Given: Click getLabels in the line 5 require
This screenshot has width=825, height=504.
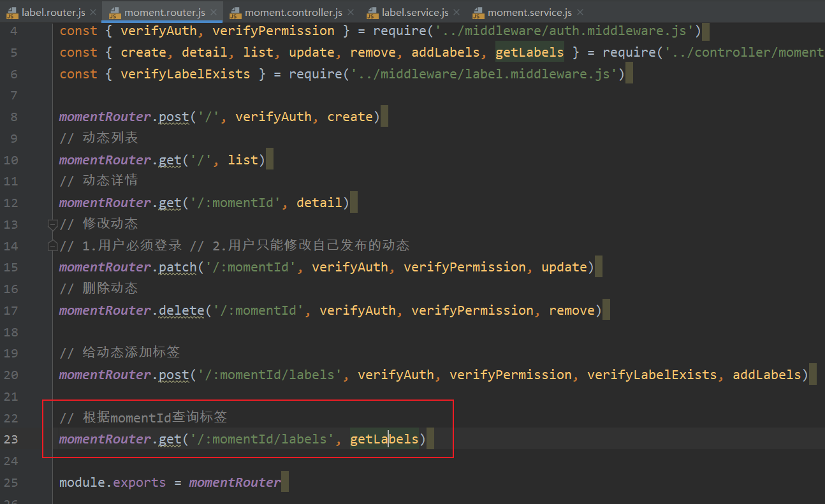Looking at the screenshot, I should tap(530, 52).
